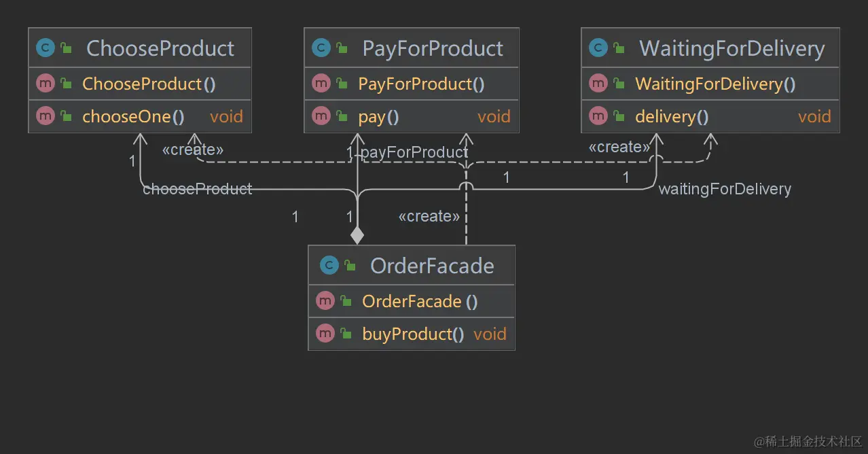The image size is (868, 454).
Task: Select the OrderFacade class title
Action: [432, 266]
